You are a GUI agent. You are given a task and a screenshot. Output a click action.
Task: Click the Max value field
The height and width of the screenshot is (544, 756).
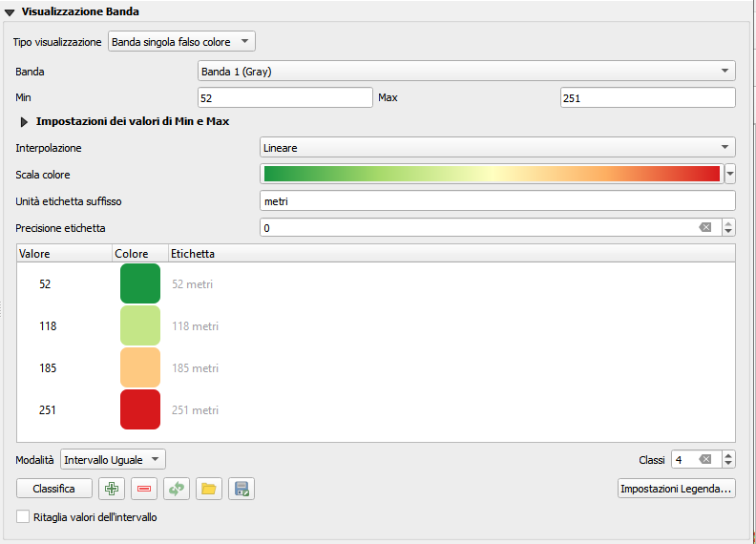coord(648,97)
